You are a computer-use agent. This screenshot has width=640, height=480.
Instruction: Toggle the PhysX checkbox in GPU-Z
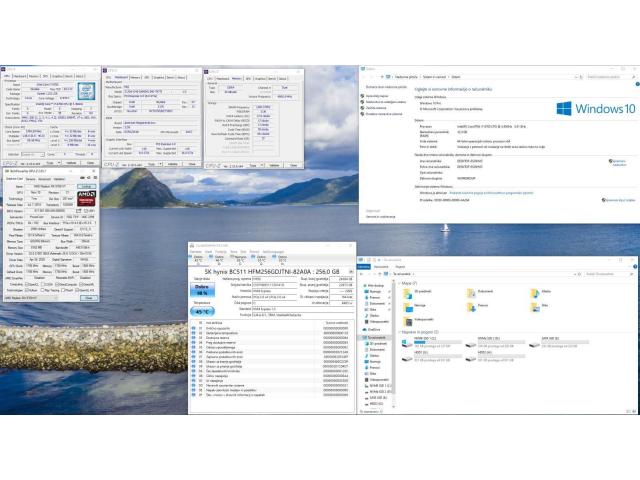click(x=63, y=290)
